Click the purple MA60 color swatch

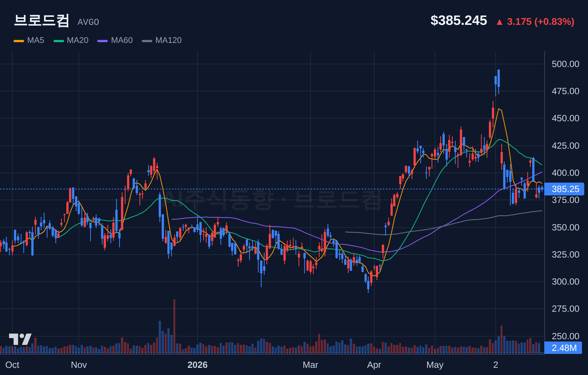(x=103, y=41)
